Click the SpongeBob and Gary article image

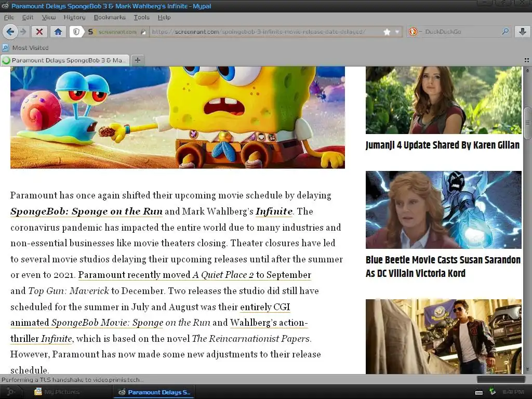pos(178,117)
